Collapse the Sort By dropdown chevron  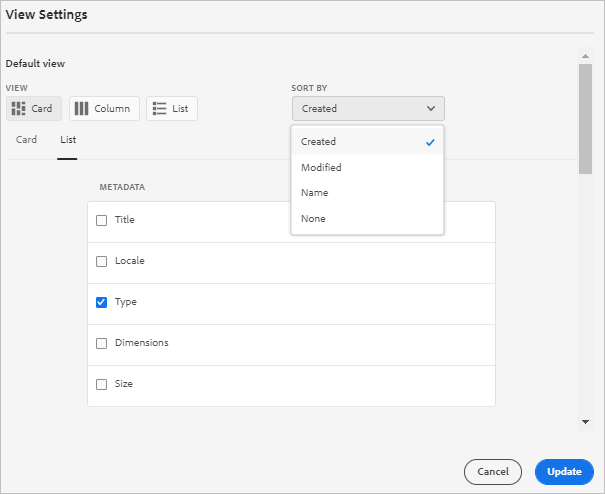coord(431,108)
